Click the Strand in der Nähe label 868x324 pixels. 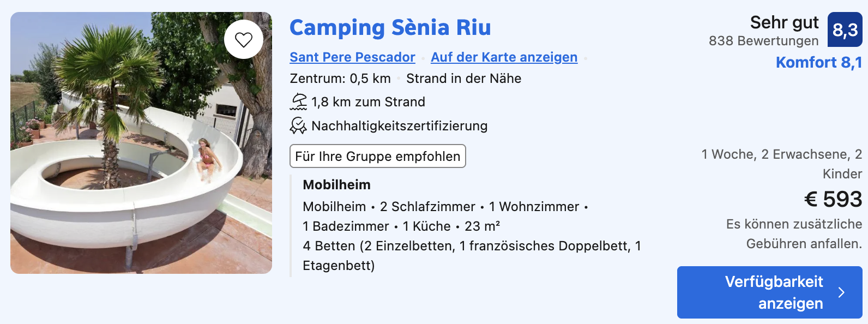point(463,79)
